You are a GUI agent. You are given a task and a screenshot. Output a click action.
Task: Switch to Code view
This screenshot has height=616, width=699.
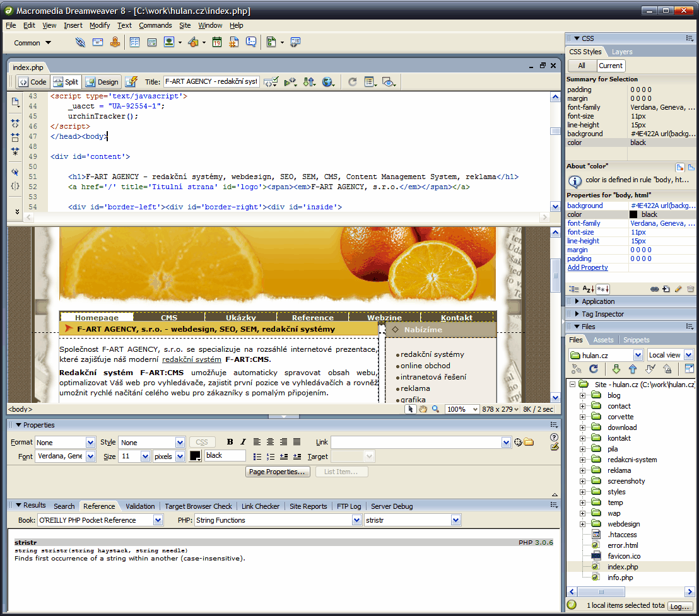pyautogui.click(x=33, y=82)
